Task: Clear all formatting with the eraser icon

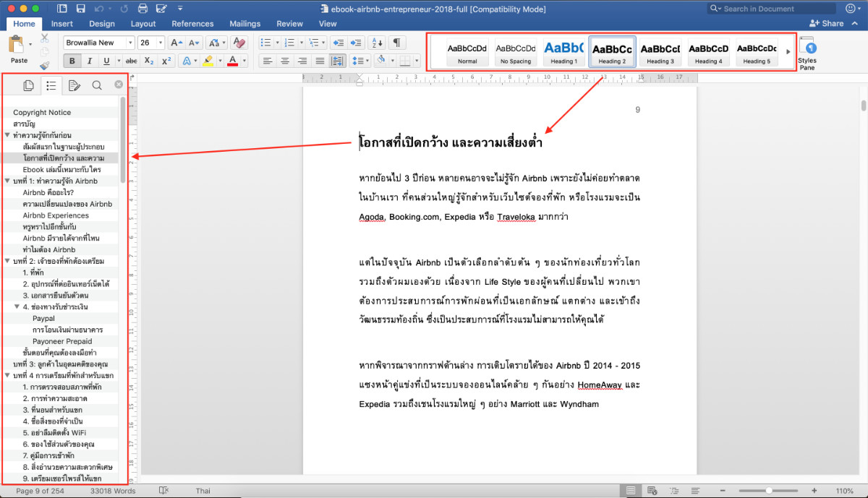Action: coord(240,43)
